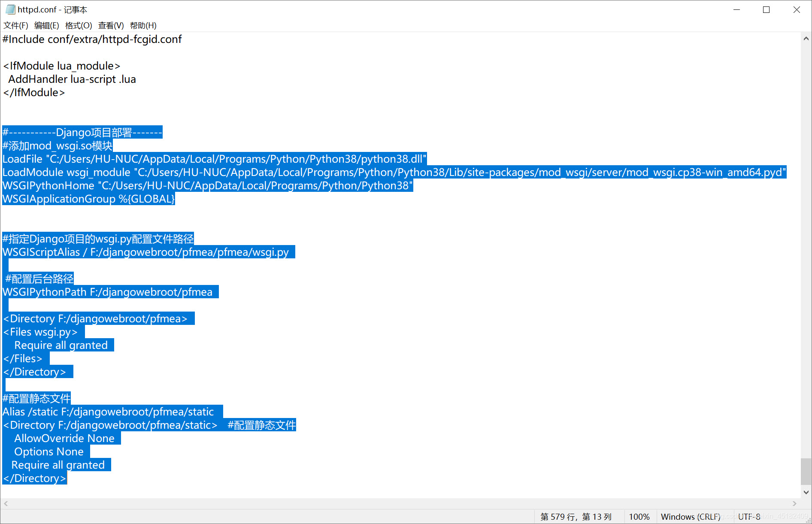Click the Notepad icon in the title bar
Viewport: 812px width, 524px height.
pos(10,9)
